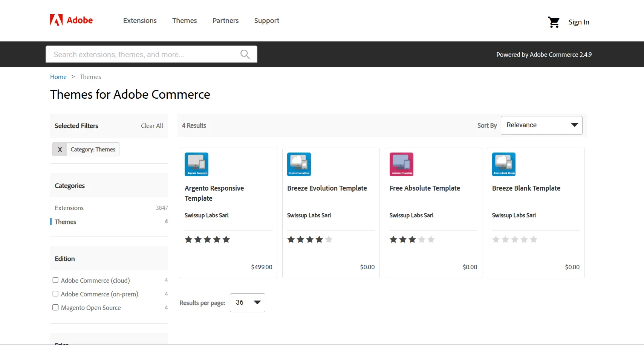Click Breeze Evolution Template star rating
This screenshot has width=644, height=345.
[x=310, y=240]
